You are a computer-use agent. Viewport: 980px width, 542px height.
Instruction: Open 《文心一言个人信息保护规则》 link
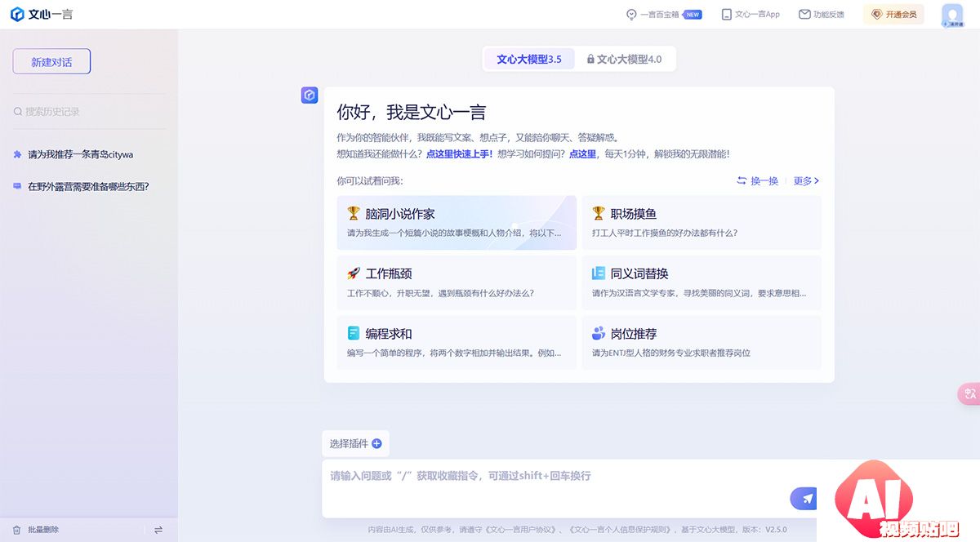(x=618, y=530)
